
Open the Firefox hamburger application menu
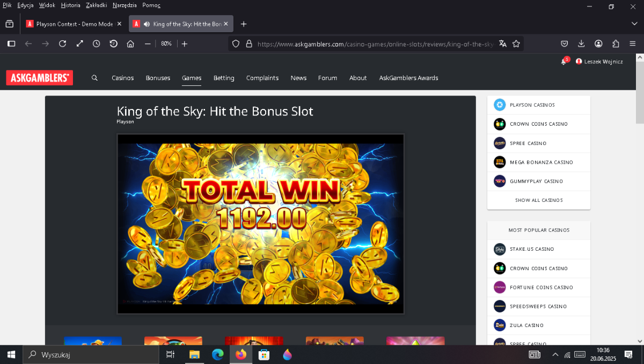[633, 43]
